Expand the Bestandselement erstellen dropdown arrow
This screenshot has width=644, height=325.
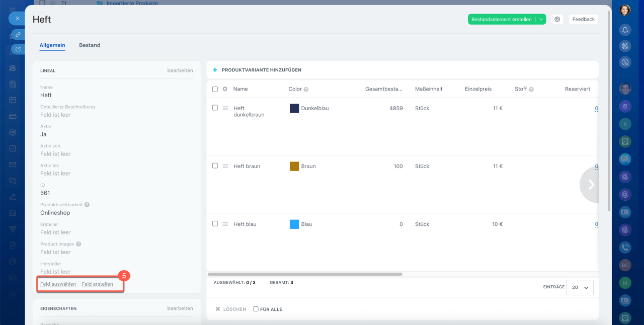(x=541, y=19)
